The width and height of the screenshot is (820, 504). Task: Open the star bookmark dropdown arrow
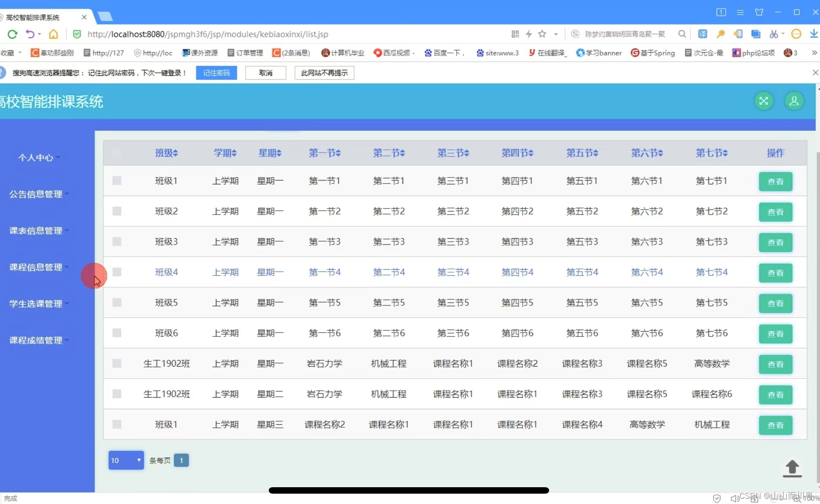556,34
